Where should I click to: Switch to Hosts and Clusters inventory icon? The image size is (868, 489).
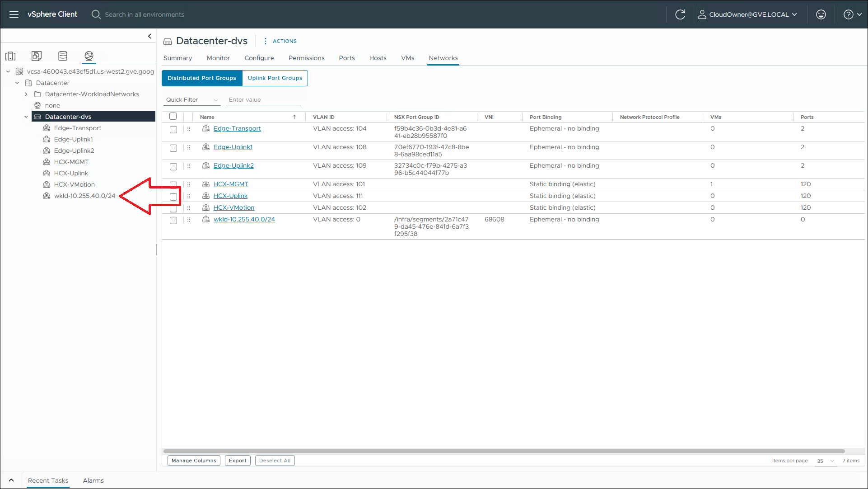click(10, 56)
